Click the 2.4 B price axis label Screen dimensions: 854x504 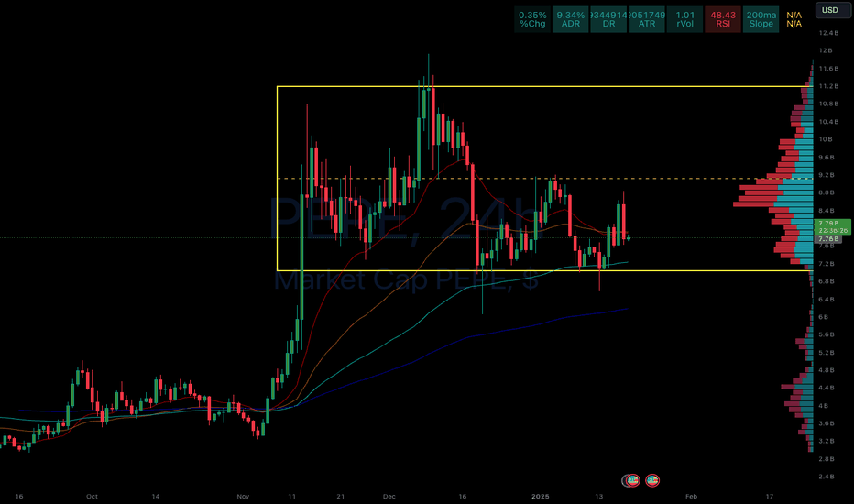tap(827, 477)
